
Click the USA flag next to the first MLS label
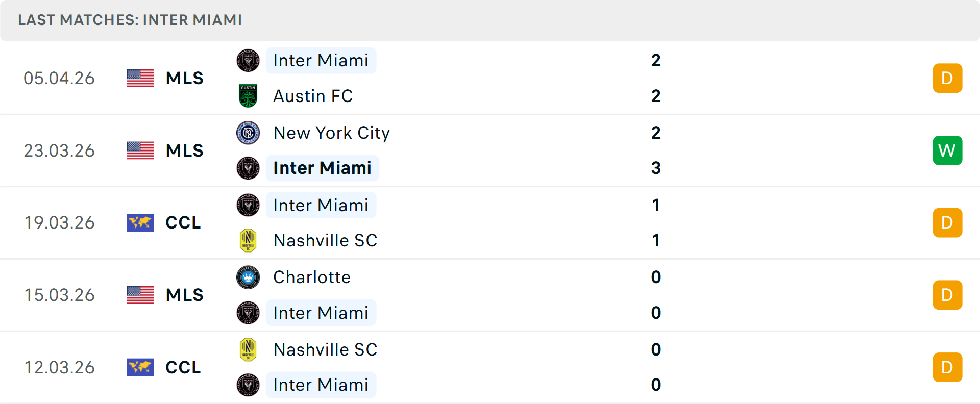(x=140, y=78)
